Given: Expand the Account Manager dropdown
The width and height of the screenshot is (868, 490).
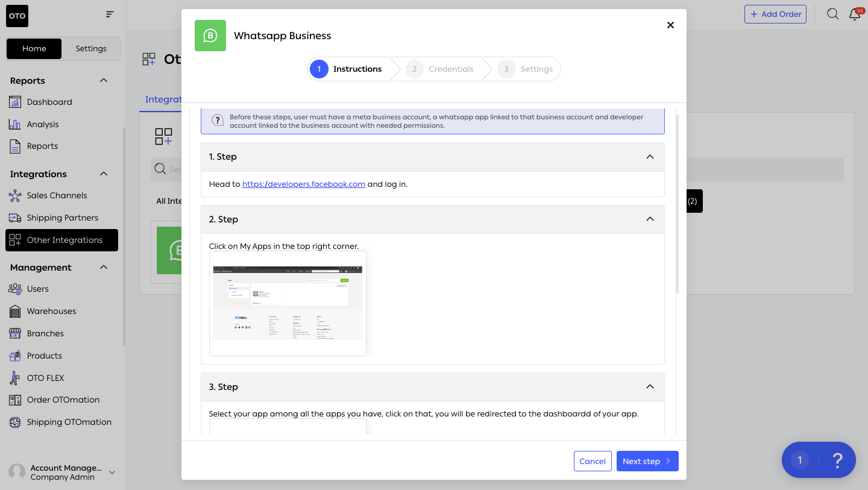Looking at the screenshot, I should point(112,473).
